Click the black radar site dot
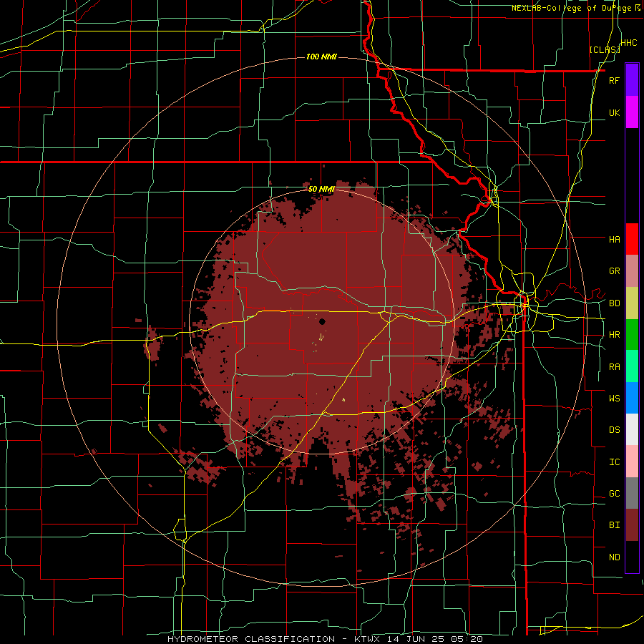The image size is (644, 644). click(322, 321)
